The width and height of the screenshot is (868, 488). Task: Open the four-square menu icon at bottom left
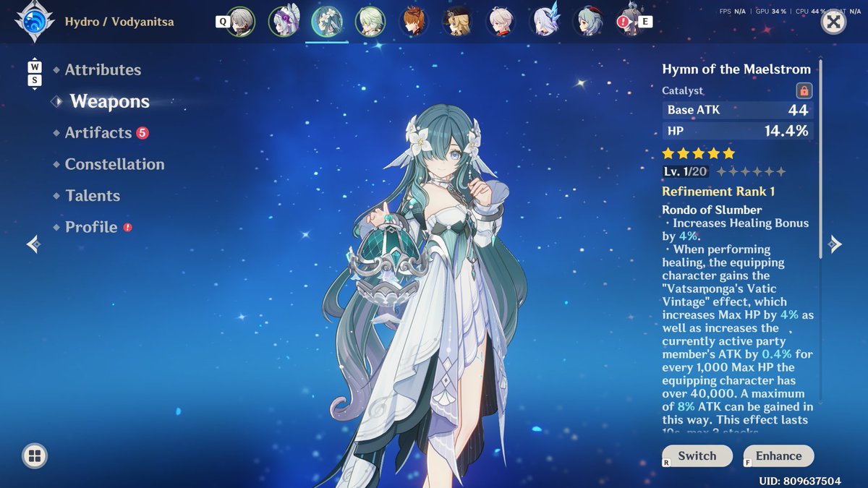[34, 455]
